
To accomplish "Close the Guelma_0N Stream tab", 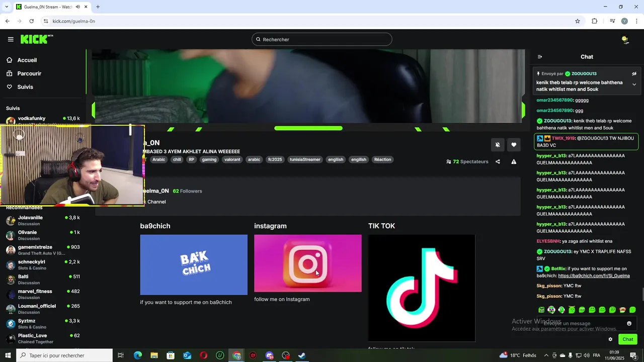I will point(86,7).
